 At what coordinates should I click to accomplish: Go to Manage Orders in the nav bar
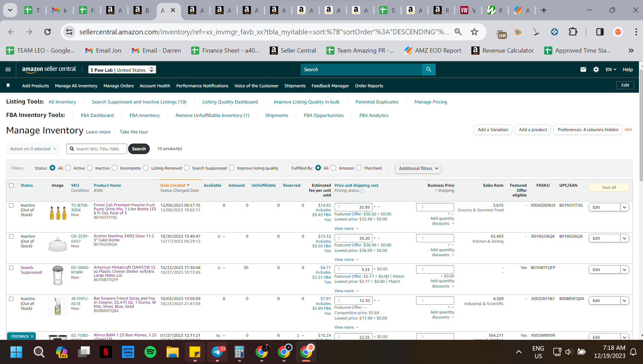coord(119,86)
